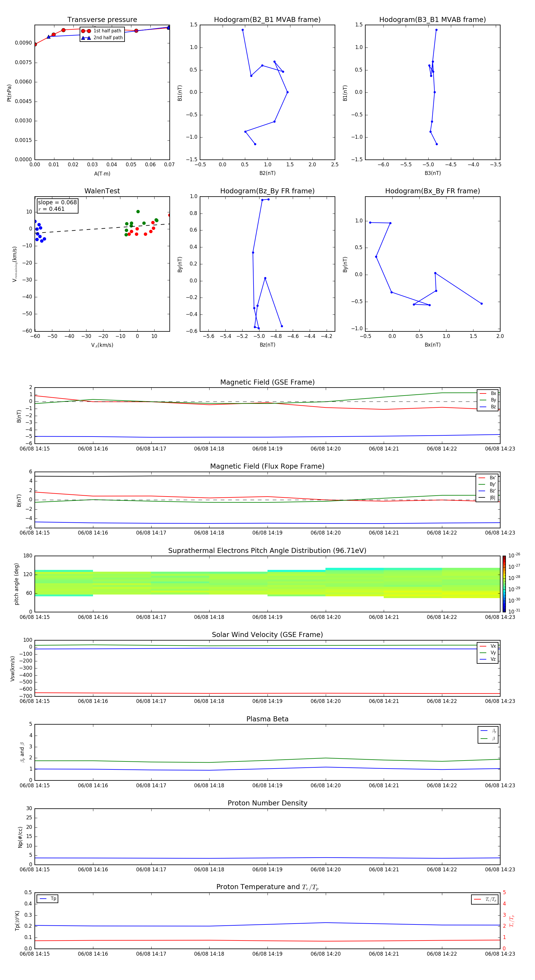Click the Proton Number Density title

[267, 803]
